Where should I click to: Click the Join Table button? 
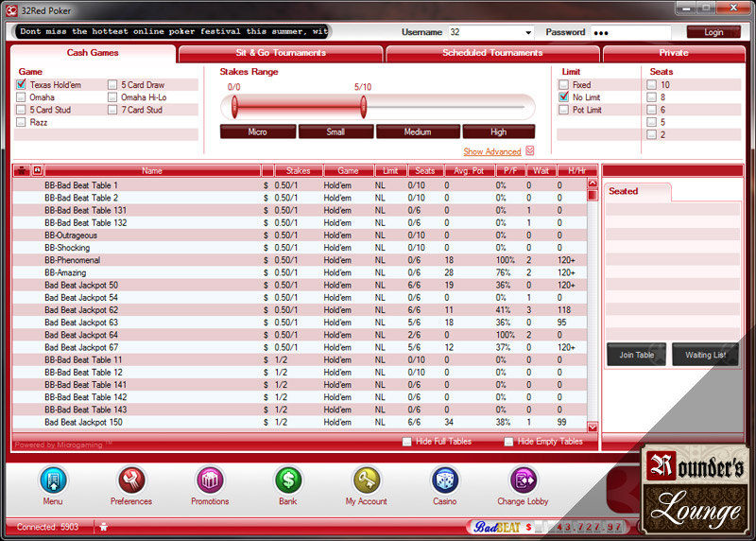[636, 355]
